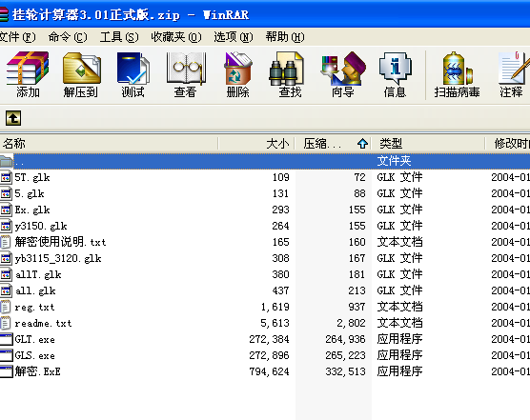The image size is (530, 420).
Task: Select the yb3115_3120.glk file name
Action: [x=58, y=259]
